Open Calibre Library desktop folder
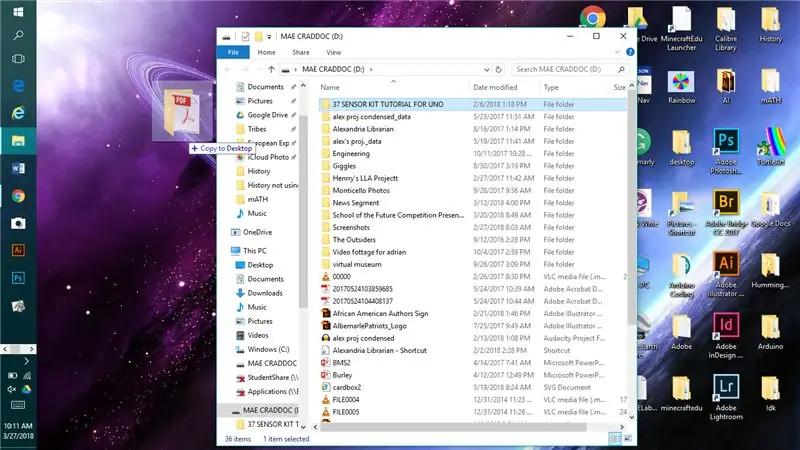Screen dimensions: 800x450 (x=726, y=29)
